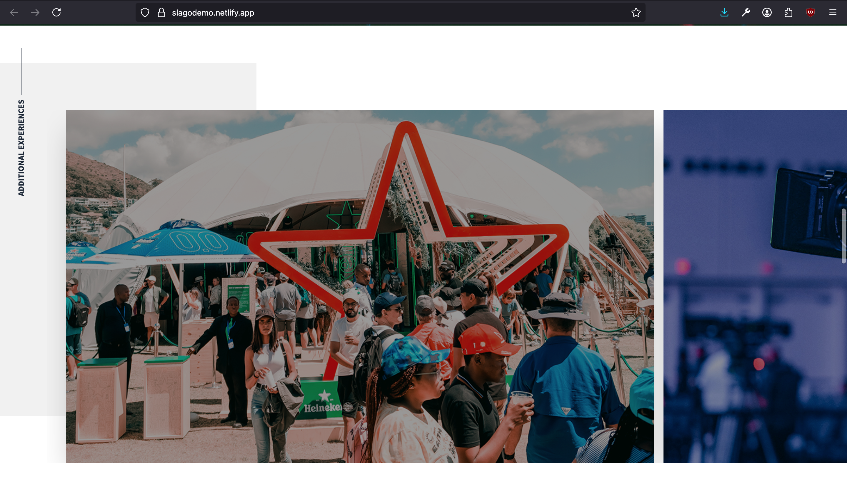
Task: Bookmark this page with the star
Action: [636, 13]
